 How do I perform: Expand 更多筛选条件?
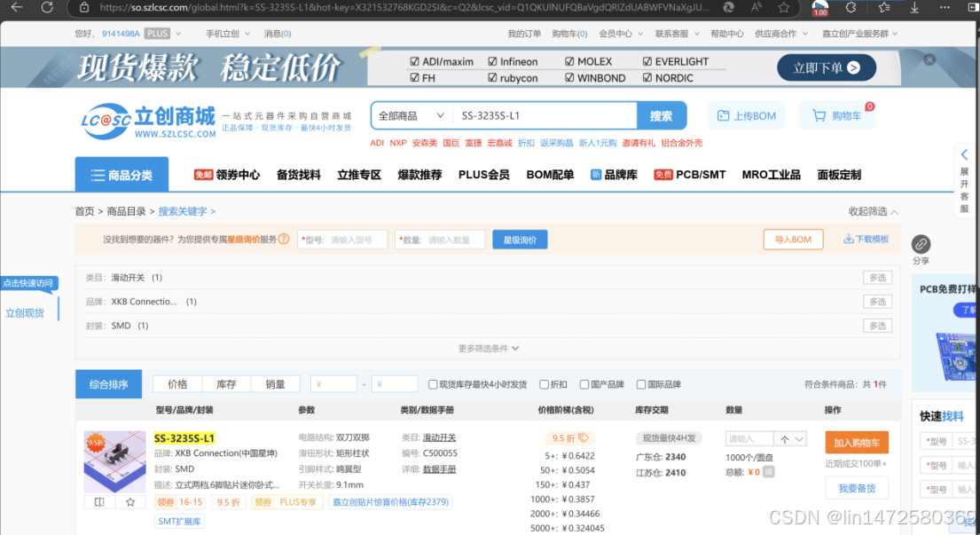point(488,348)
